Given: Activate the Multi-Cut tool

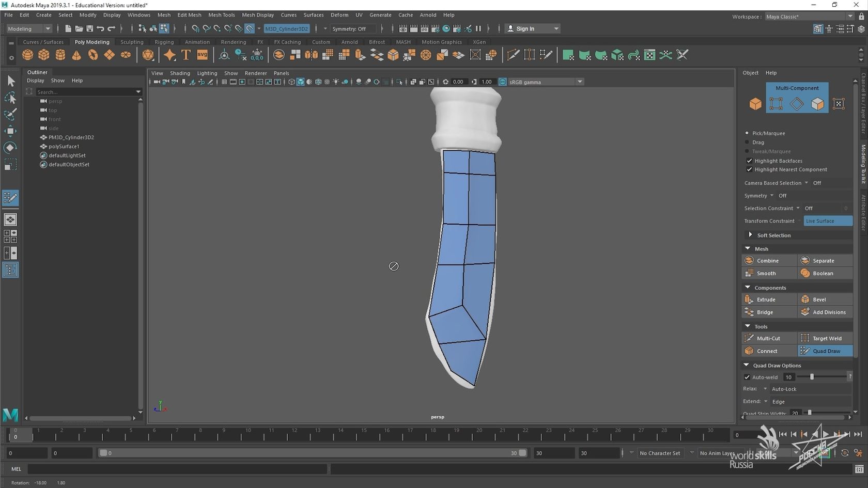Looking at the screenshot, I should click(769, 338).
